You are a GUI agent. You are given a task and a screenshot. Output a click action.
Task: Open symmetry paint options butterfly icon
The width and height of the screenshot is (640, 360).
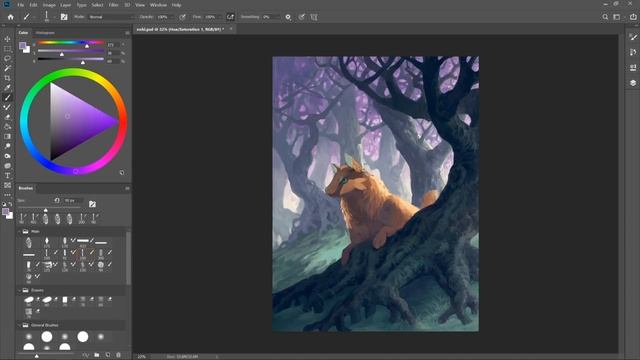pos(314,17)
